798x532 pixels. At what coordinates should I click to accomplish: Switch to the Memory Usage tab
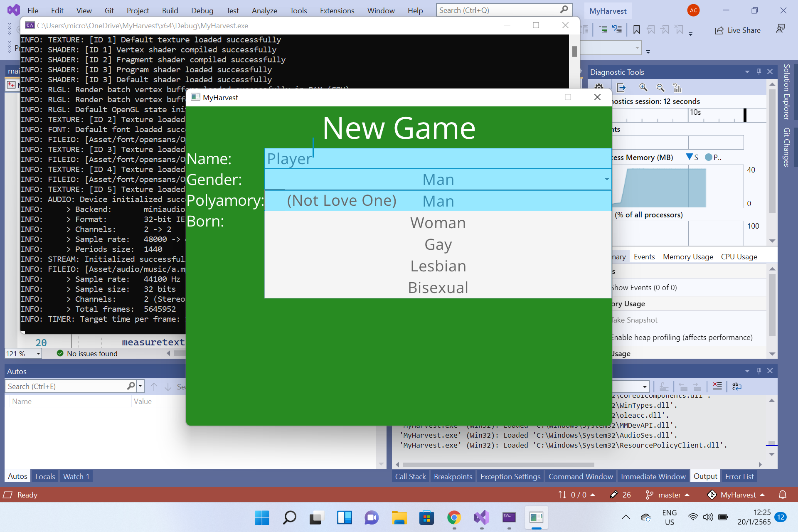687,256
